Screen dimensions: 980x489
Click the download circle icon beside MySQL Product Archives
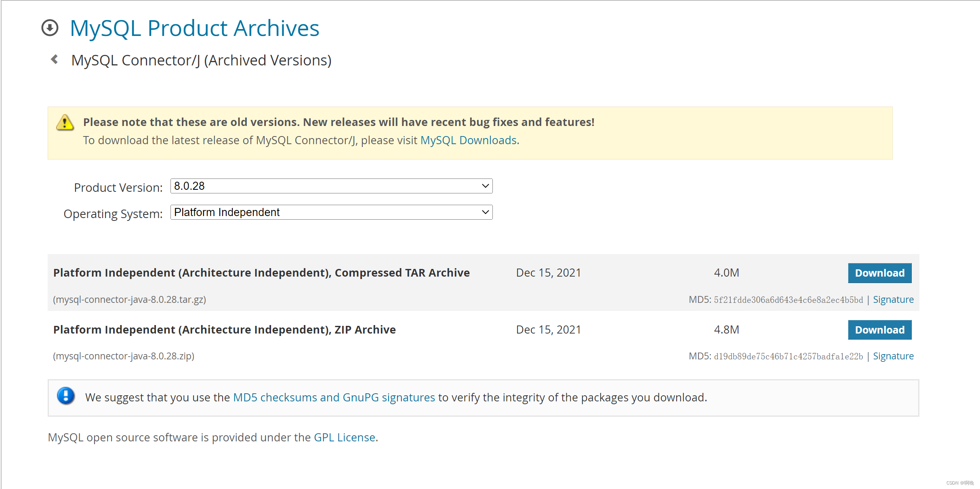click(50, 28)
